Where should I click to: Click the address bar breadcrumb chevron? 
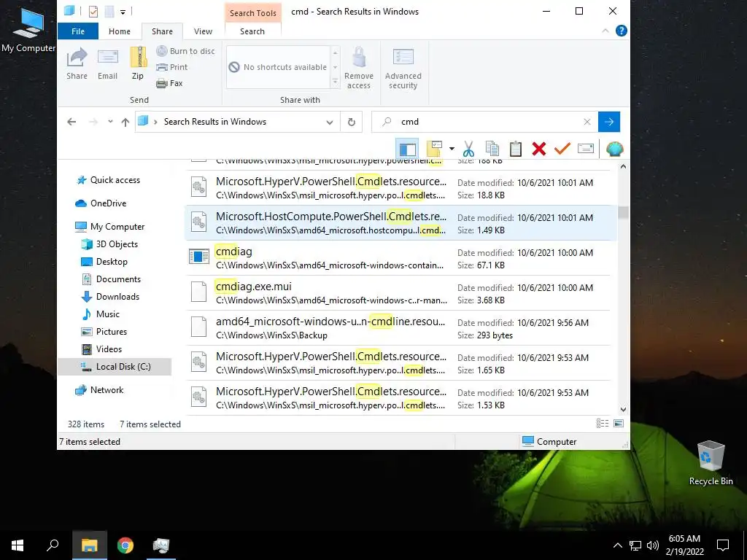(x=155, y=122)
